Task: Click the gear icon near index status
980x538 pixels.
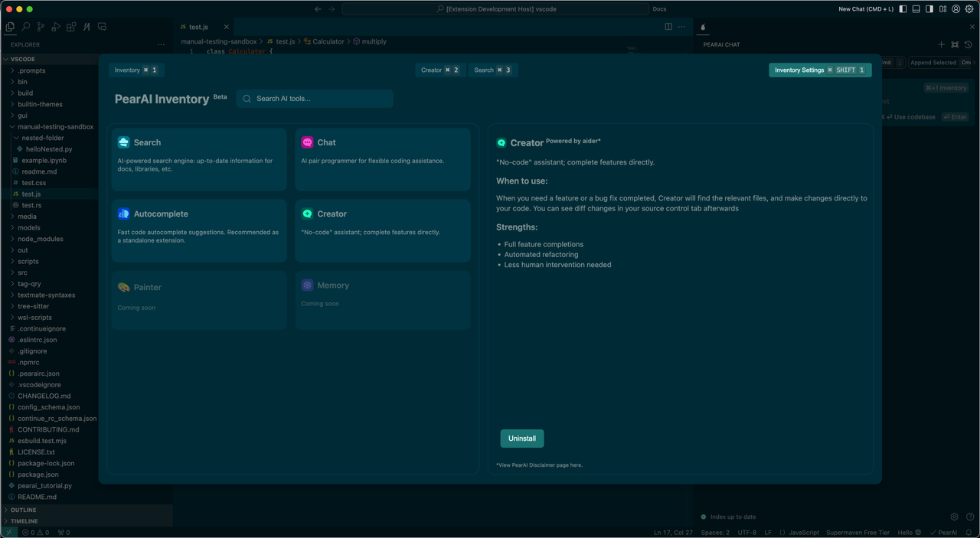Action: 954,517
